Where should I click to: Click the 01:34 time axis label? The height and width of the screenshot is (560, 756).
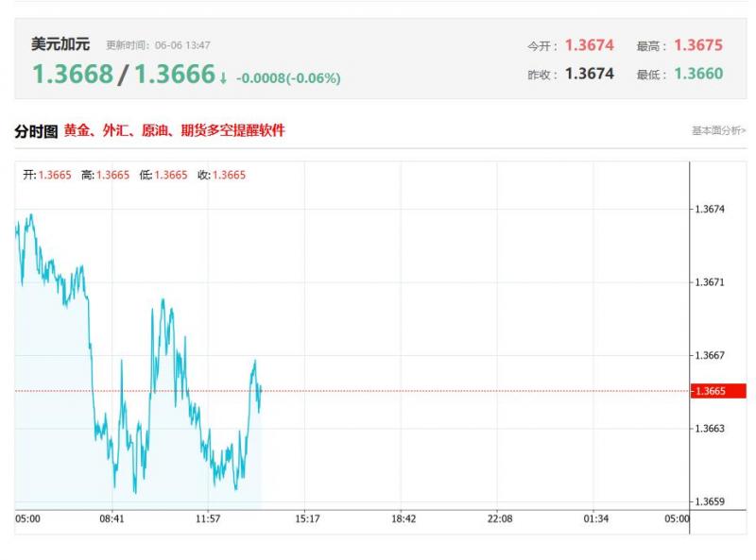[596, 519]
